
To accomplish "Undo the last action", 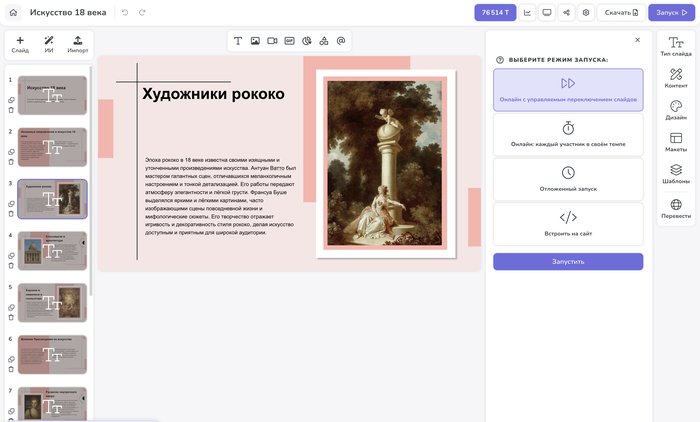I will [125, 13].
